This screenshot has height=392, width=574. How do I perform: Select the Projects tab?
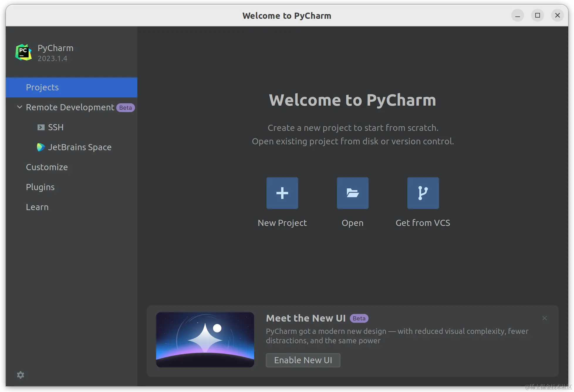(x=42, y=87)
